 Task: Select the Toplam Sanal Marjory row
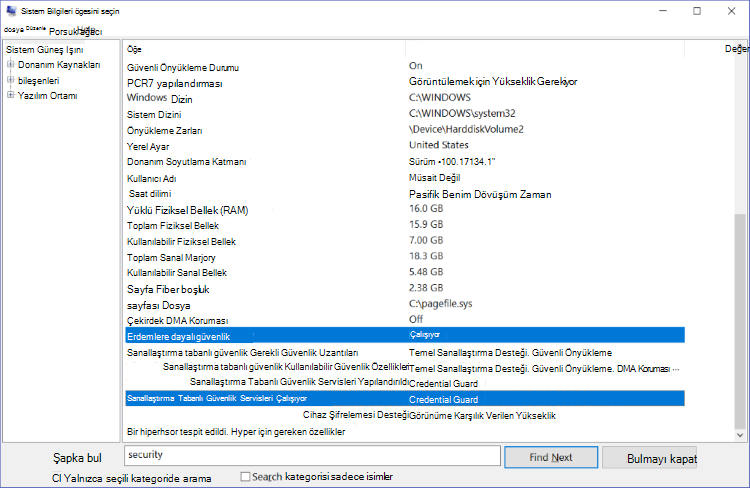[x=405, y=257]
